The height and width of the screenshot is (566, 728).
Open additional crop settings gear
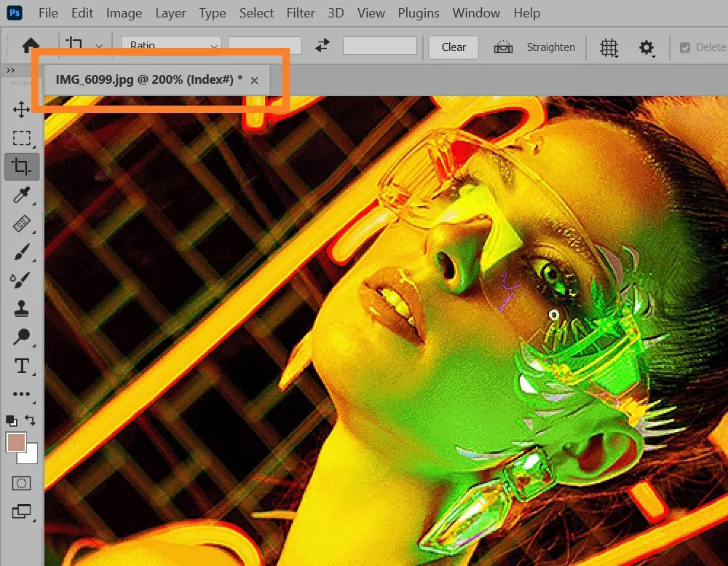tap(646, 47)
